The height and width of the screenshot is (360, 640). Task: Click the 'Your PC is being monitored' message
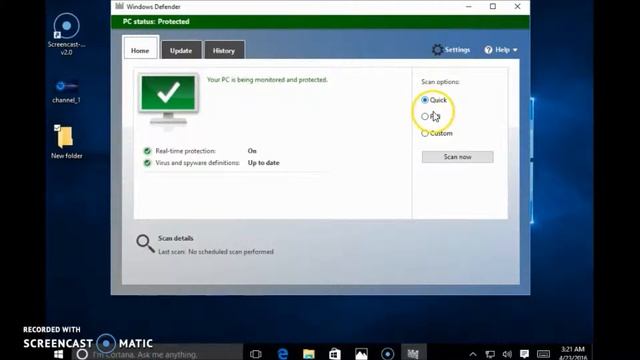point(267,80)
